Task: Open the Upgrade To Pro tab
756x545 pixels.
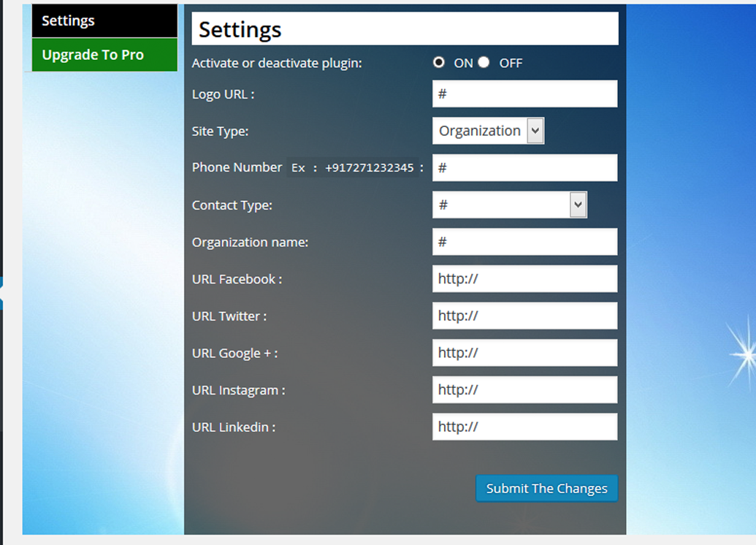Action: point(104,55)
